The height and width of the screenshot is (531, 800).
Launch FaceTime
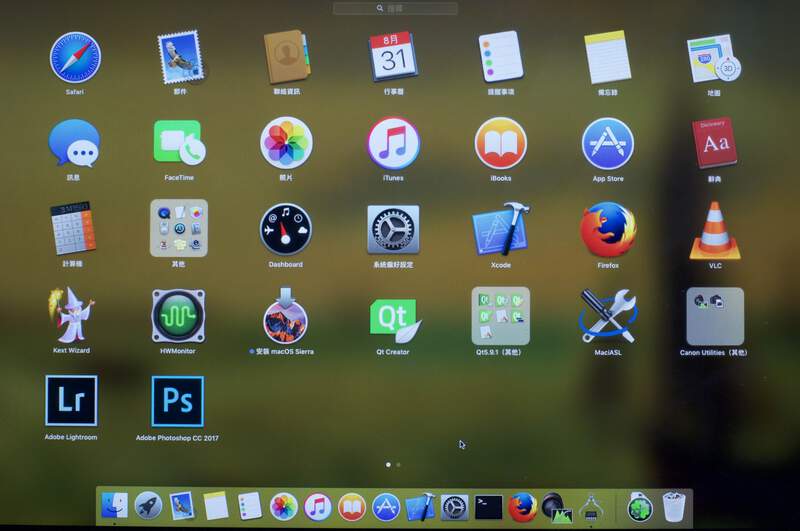(179, 143)
